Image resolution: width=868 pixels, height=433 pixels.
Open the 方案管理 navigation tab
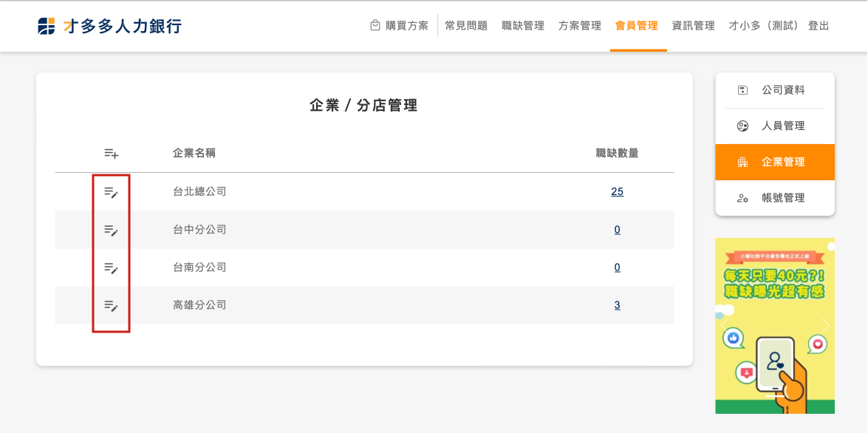pyautogui.click(x=580, y=26)
